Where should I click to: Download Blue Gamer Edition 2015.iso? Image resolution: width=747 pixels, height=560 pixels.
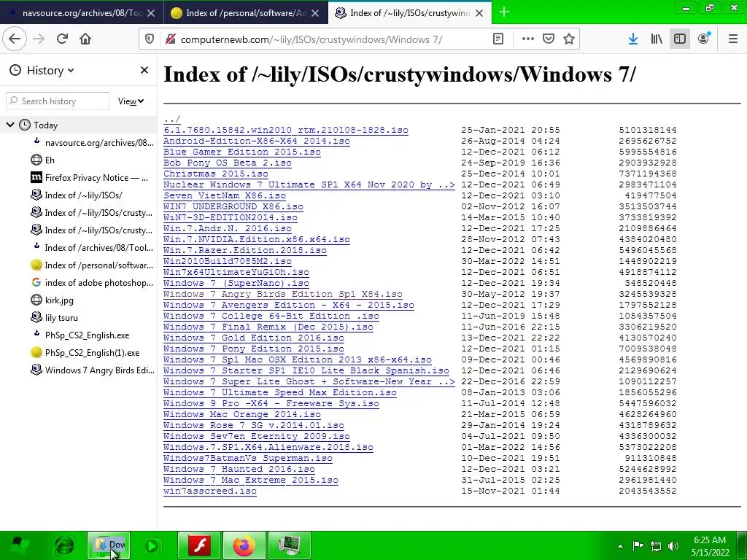[242, 152]
